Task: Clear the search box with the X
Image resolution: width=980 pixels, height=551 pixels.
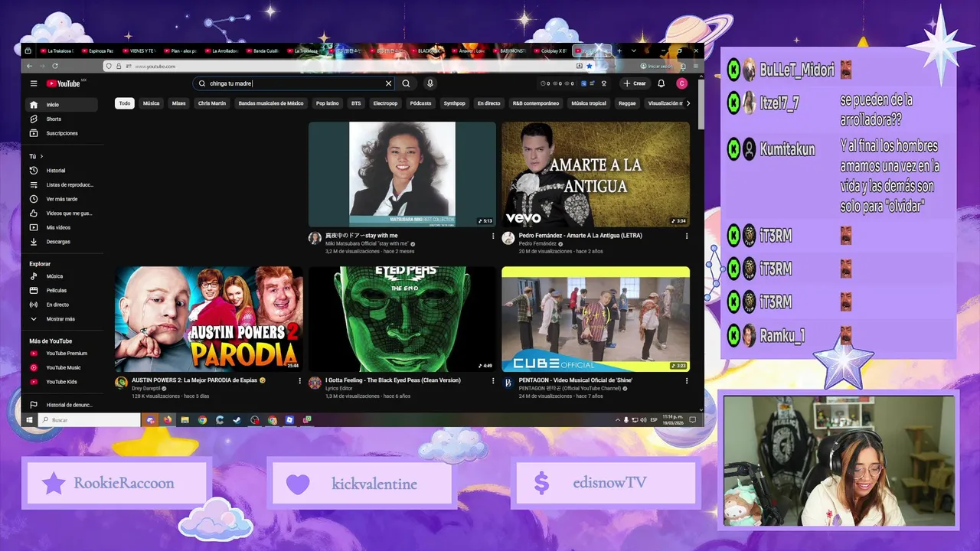Action: [x=388, y=83]
